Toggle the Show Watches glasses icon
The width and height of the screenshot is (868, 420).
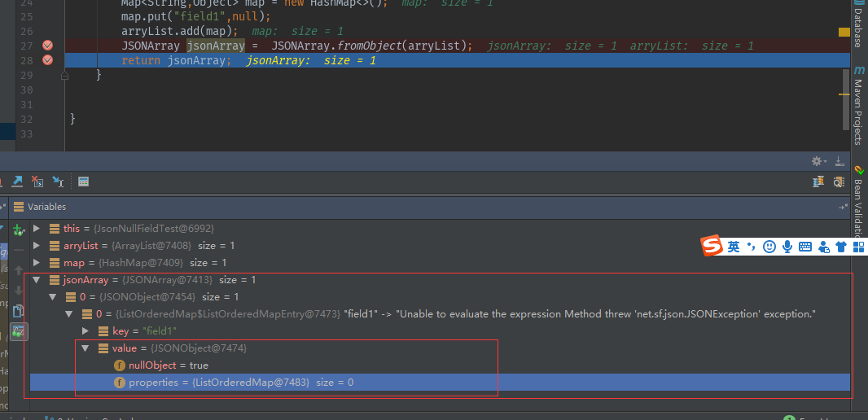19,331
